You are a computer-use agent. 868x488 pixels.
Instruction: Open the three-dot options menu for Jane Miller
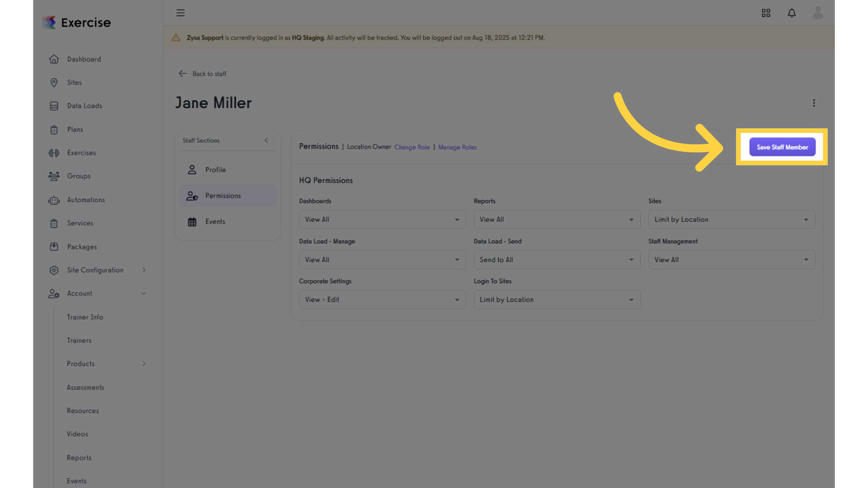[814, 103]
